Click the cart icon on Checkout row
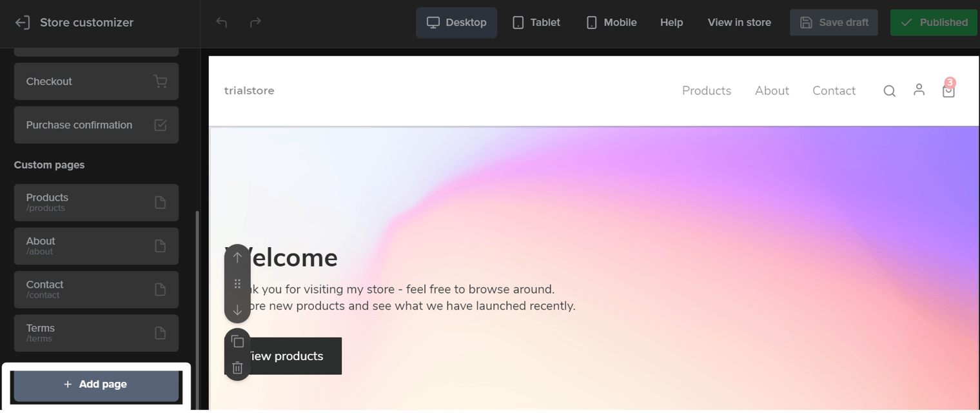The height and width of the screenshot is (413, 980). tap(161, 81)
